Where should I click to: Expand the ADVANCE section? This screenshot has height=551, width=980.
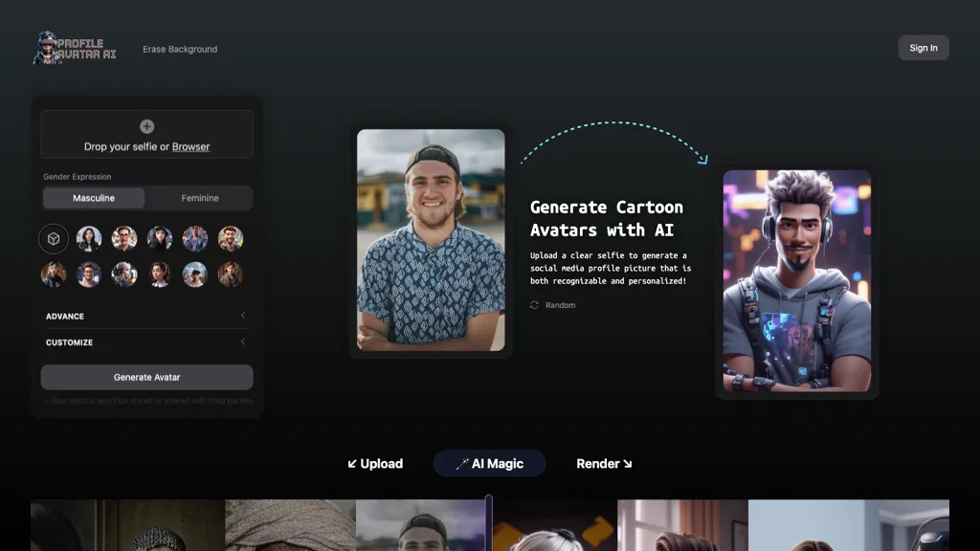click(x=146, y=316)
